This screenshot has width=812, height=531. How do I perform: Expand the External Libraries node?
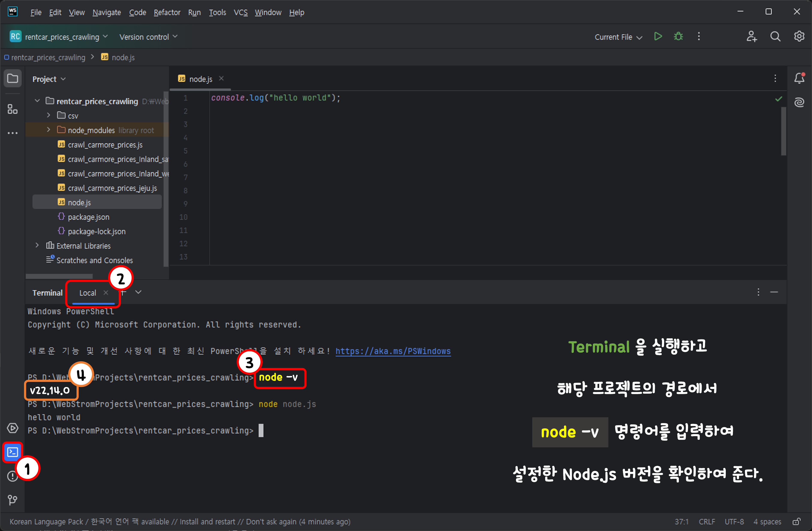pyautogui.click(x=37, y=245)
